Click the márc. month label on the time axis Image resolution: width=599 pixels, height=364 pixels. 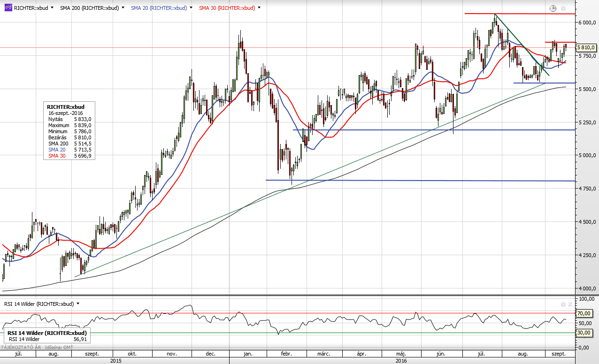tap(323, 354)
